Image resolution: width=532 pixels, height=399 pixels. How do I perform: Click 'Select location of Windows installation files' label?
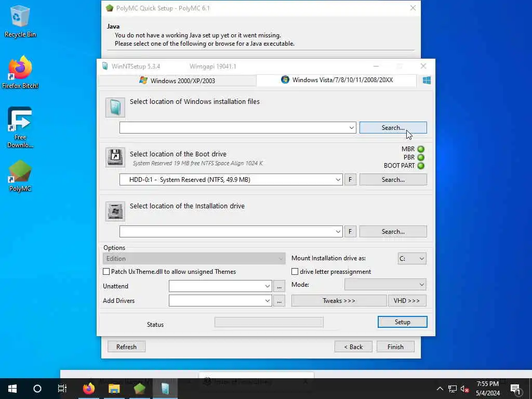(x=194, y=101)
